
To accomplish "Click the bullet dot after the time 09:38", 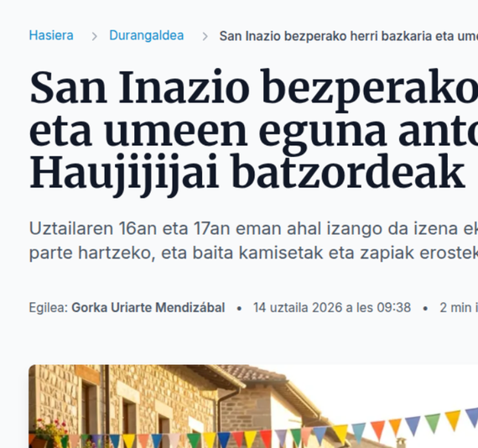I will click(425, 309).
